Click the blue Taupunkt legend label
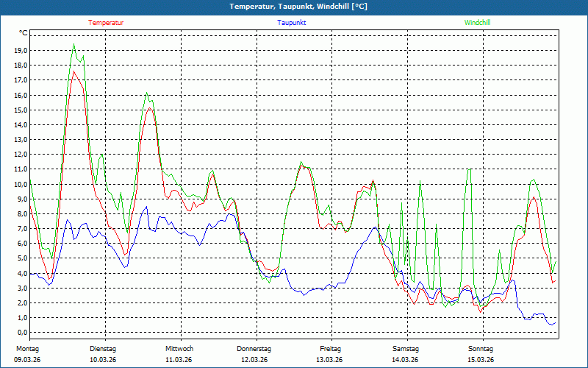This screenshot has width=588, height=368. (x=291, y=23)
